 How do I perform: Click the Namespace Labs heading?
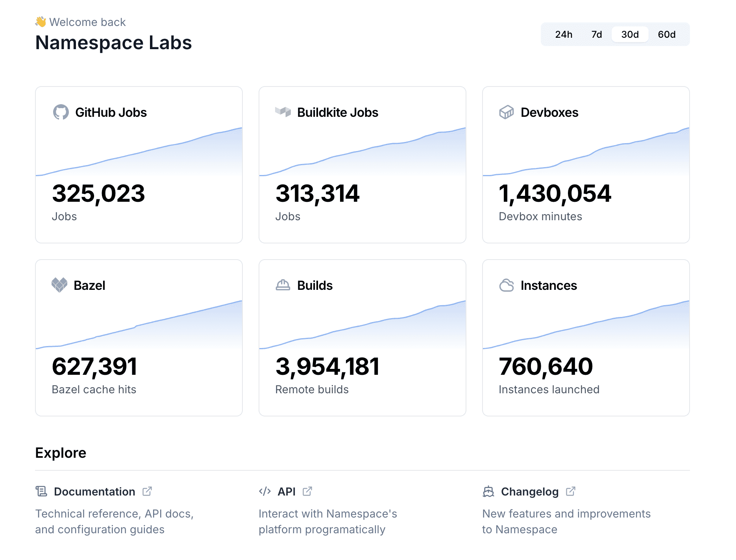pyautogui.click(x=113, y=42)
